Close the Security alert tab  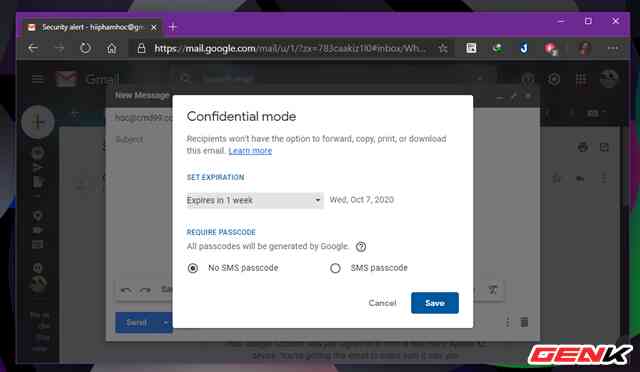(154, 27)
